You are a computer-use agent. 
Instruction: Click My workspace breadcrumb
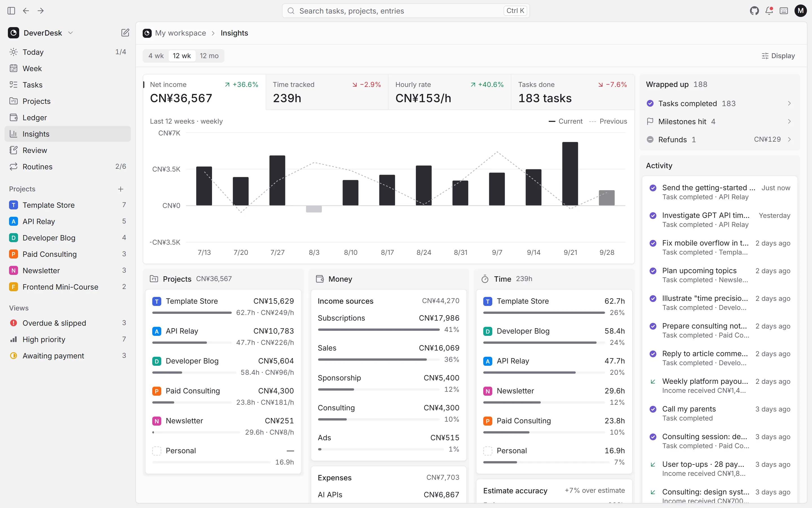click(180, 33)
